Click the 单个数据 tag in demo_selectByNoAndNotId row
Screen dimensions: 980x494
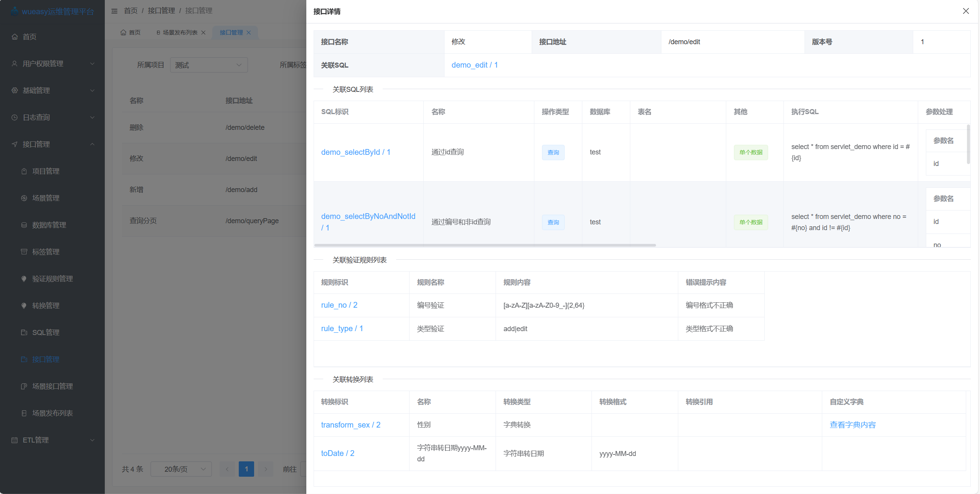(751, 222)
